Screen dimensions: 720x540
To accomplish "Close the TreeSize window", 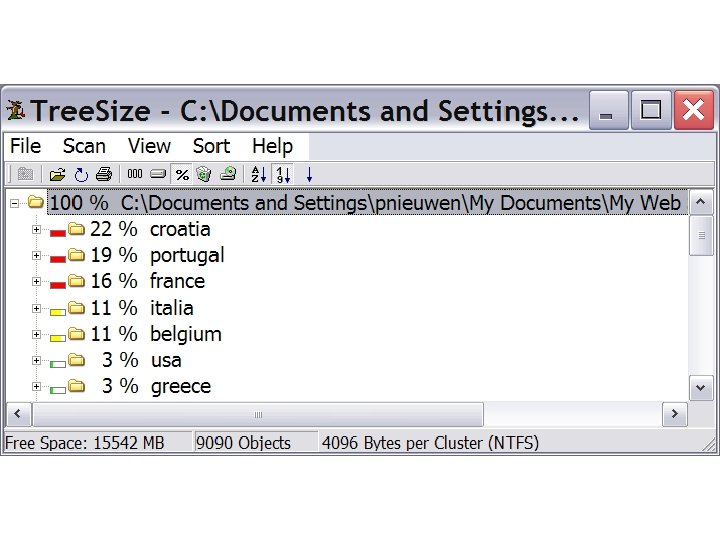I will click(x=693, y=110).
